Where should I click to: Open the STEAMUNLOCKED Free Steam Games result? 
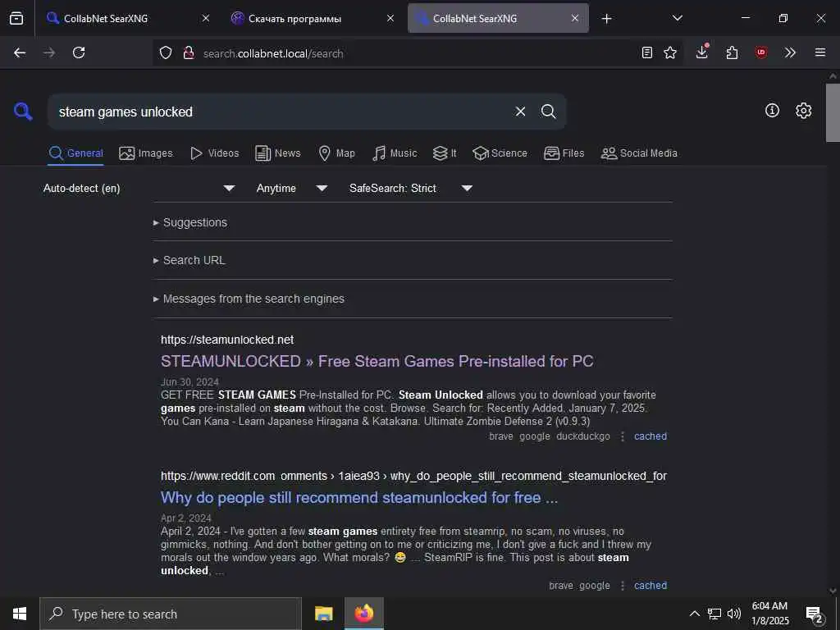pos(377,361)
